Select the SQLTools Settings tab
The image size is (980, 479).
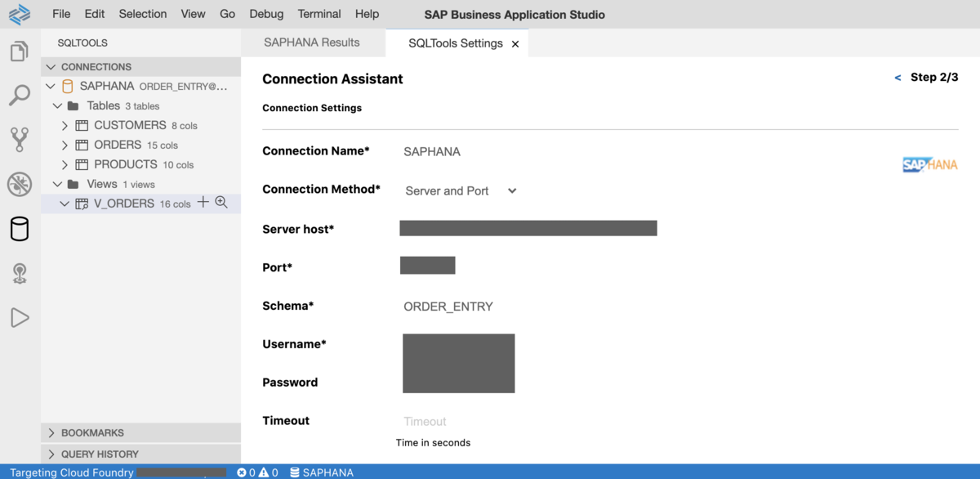456,43
